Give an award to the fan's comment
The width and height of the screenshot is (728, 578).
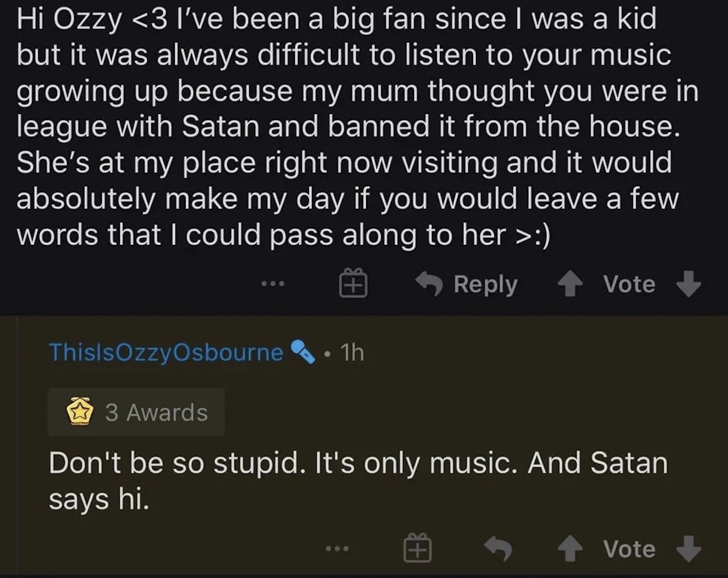pos(353,284)
